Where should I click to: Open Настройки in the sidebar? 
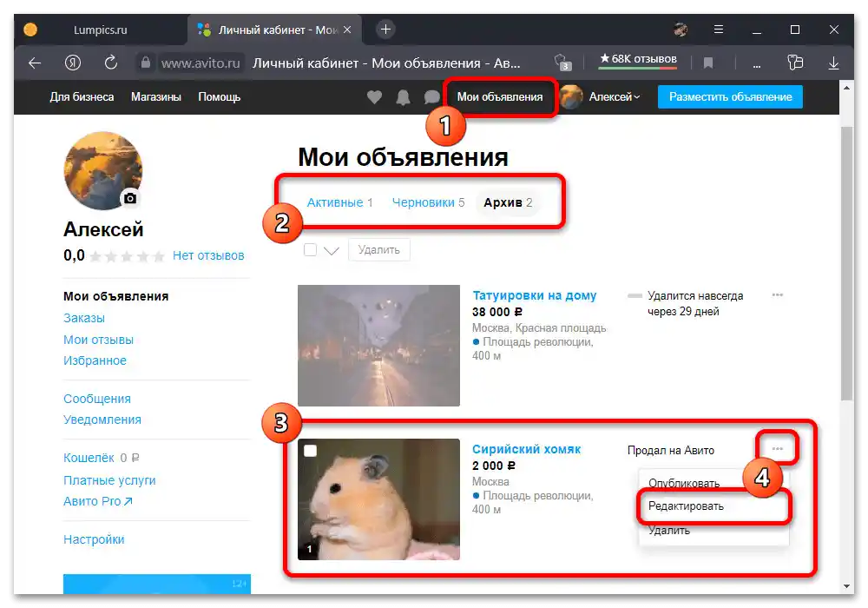pyautogui.click(x=94, y=539)
